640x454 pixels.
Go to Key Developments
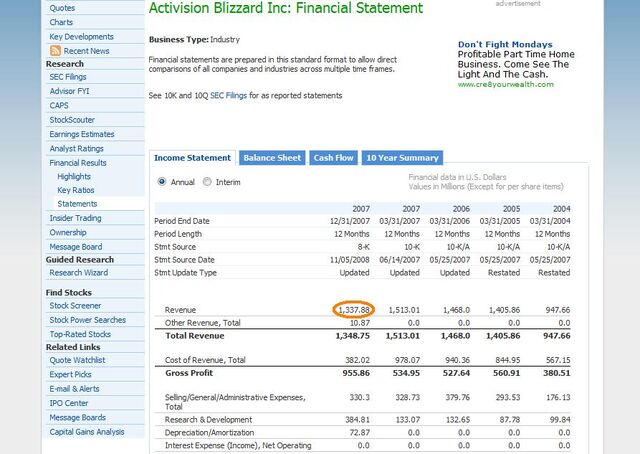pyautogui.click(x=82, y=37)
